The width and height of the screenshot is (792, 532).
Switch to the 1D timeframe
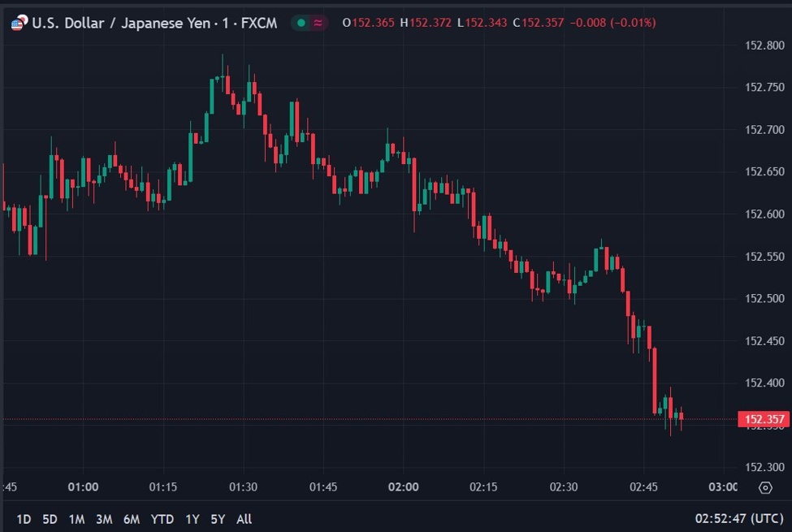21,519
